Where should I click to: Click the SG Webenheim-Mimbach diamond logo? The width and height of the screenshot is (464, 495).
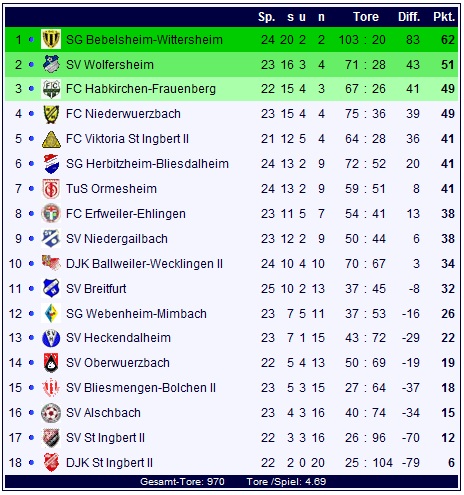(51, 313)
